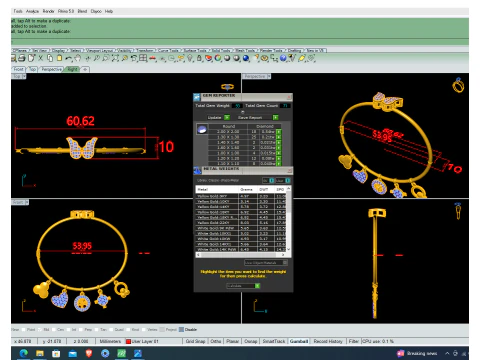Toggle Ortho in status bar
This screenshot has width=480, height=360.
[x=216, y=341]
